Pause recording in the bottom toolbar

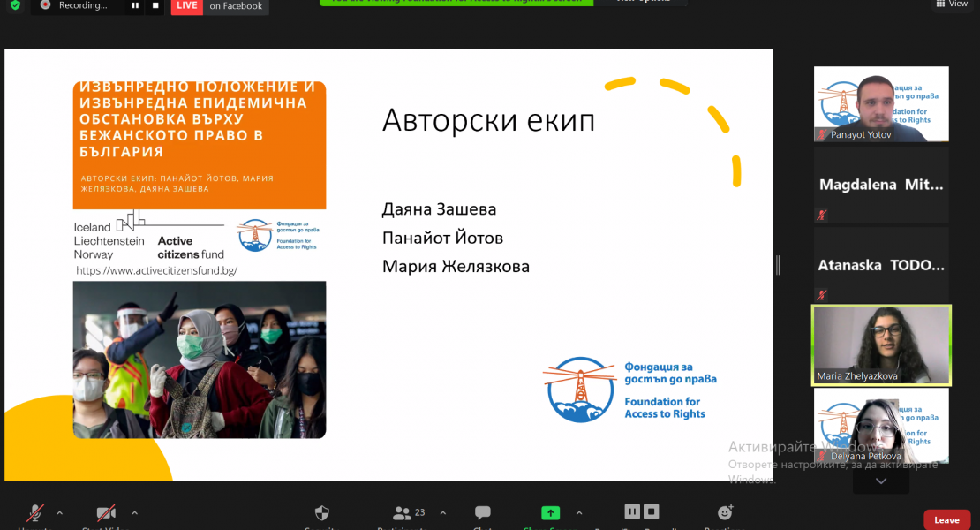[632, 511]
